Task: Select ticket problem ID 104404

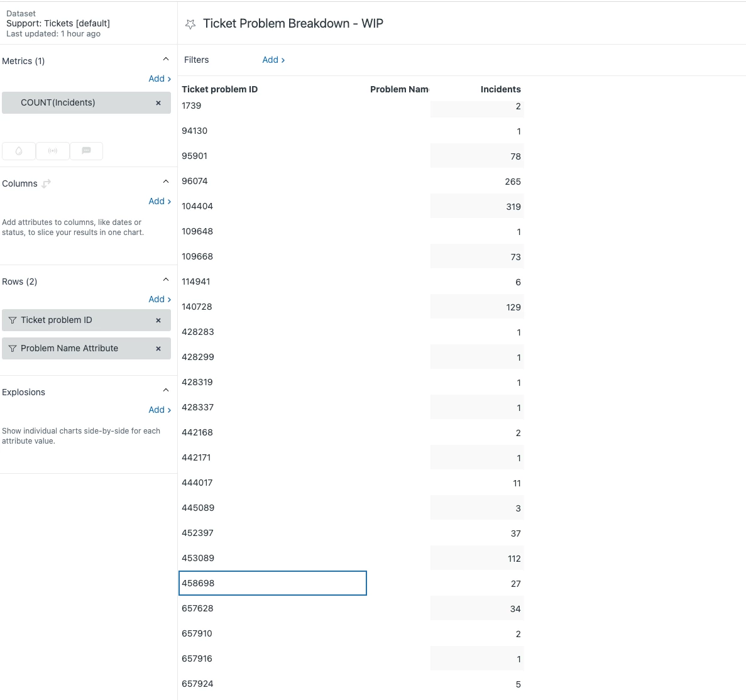Action: point(197,206)
